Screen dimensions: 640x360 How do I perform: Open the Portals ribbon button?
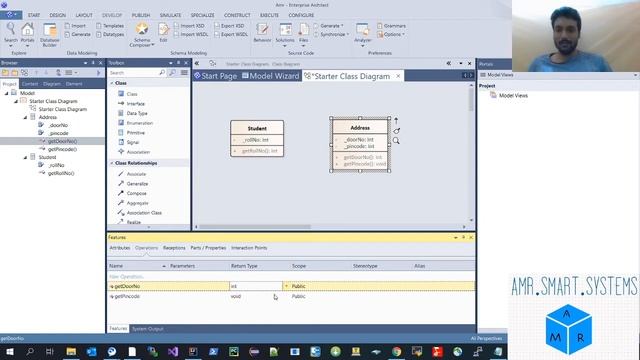click(x=27, y=33)
